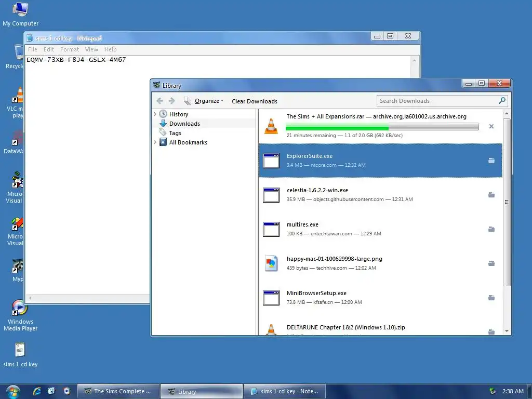The image size is (532, 399).
Task: Open containing folder for multires.exe
Action: coord(491,229)
